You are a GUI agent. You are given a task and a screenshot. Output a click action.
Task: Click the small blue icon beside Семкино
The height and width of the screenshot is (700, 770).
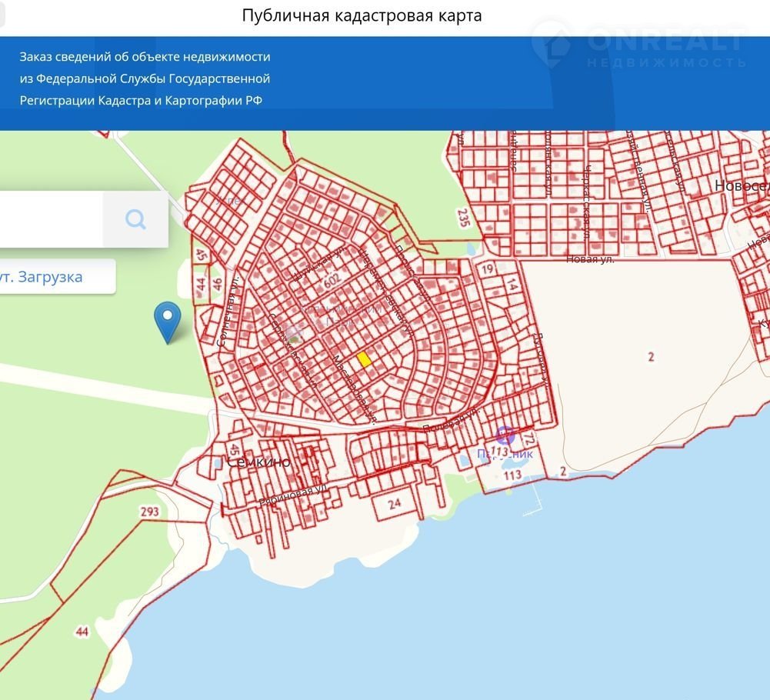218,464
